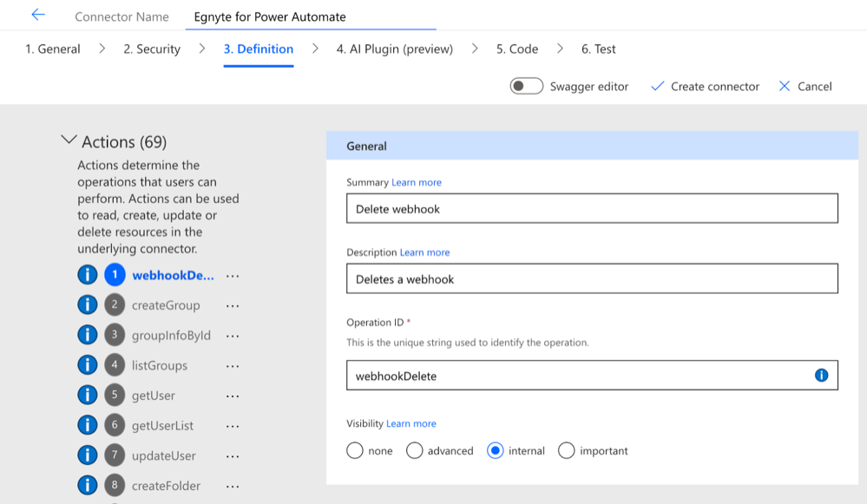
Task: Go to the 1. General tab
Action: (53, 49)
